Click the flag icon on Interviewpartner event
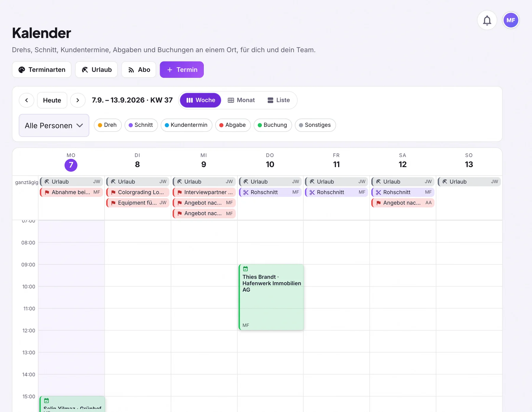Image resolution: width=532 pixels, height=412 pixels. [180, 192]
